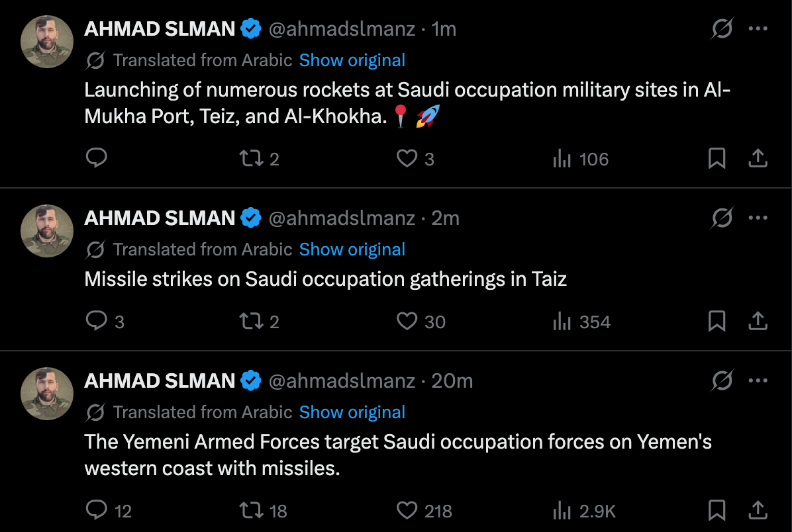View analytics for the tweet with 354 views

(582, 322)
